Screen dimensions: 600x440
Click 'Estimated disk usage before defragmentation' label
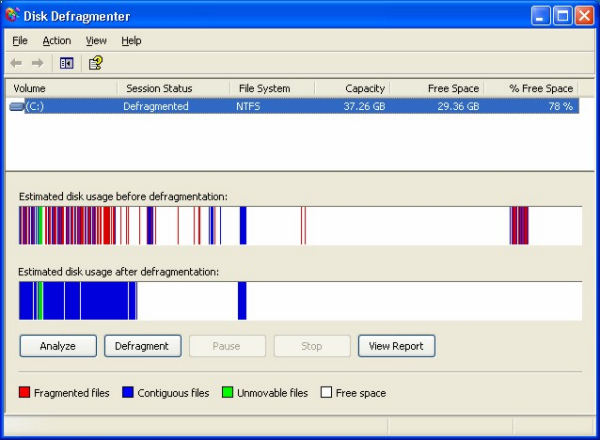coord(123,197)
